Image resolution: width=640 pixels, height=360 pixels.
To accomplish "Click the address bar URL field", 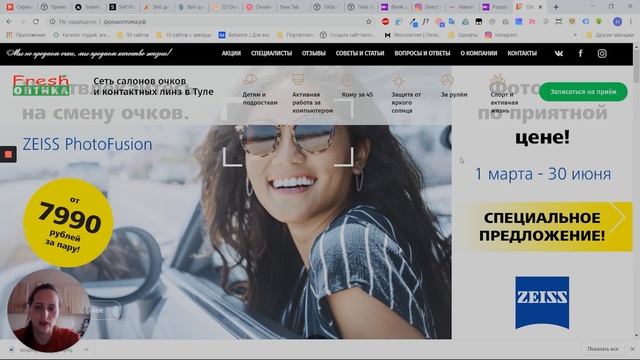I will coord(204,22).
